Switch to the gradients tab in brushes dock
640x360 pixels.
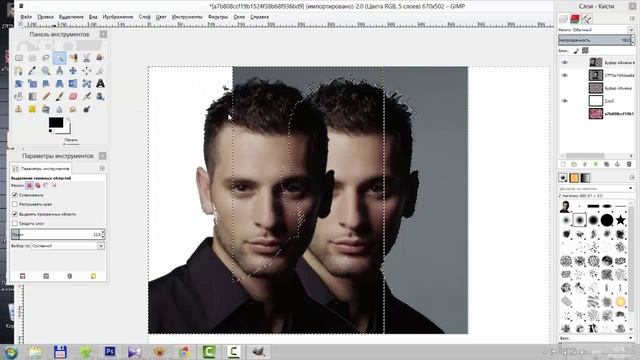585,178
